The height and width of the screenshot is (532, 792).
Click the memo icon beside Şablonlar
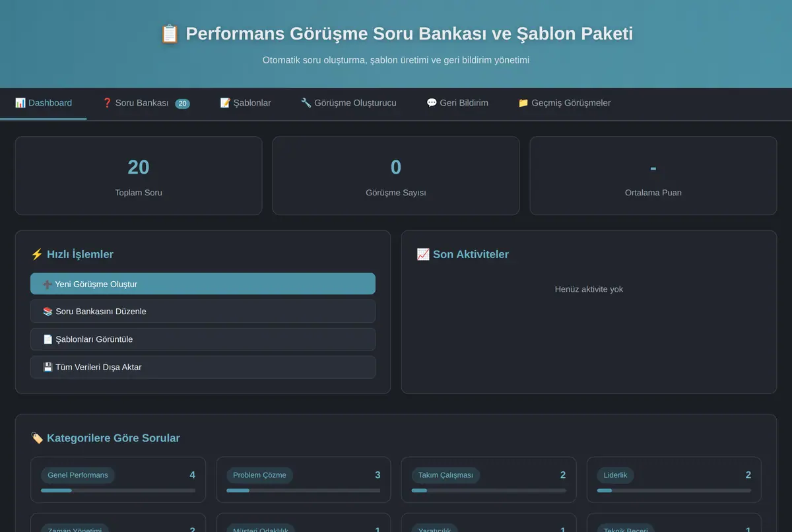pyautogui.click(x=225, y=103)
